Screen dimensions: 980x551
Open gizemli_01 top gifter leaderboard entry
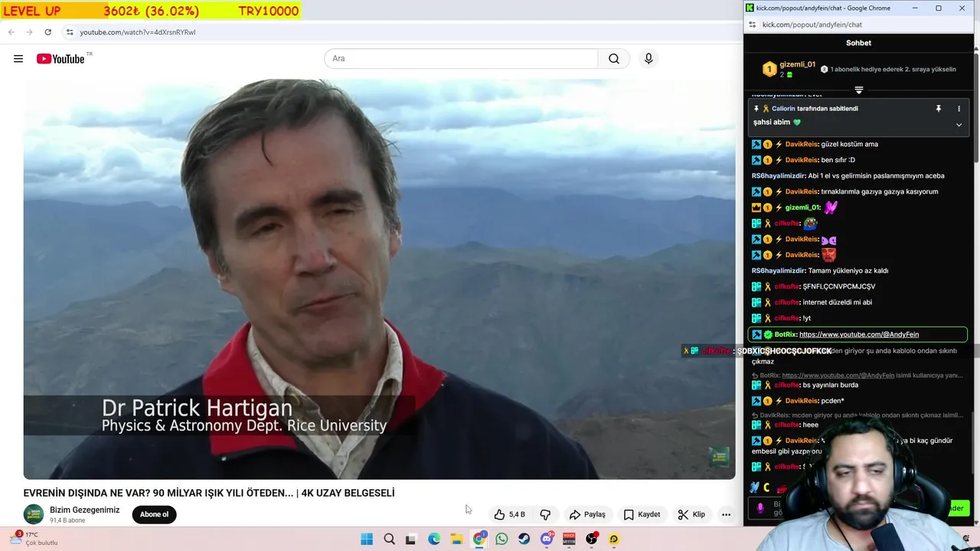tap(789, 69)
